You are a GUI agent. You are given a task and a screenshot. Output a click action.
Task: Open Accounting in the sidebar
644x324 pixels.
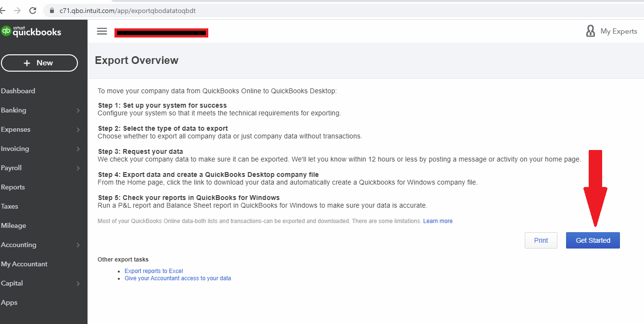(x=18, y=245)
